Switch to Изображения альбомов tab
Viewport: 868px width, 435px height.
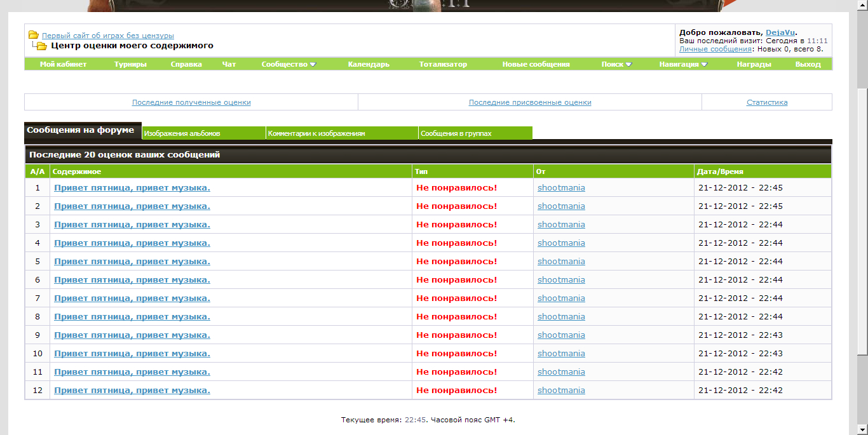click(203, 133)
